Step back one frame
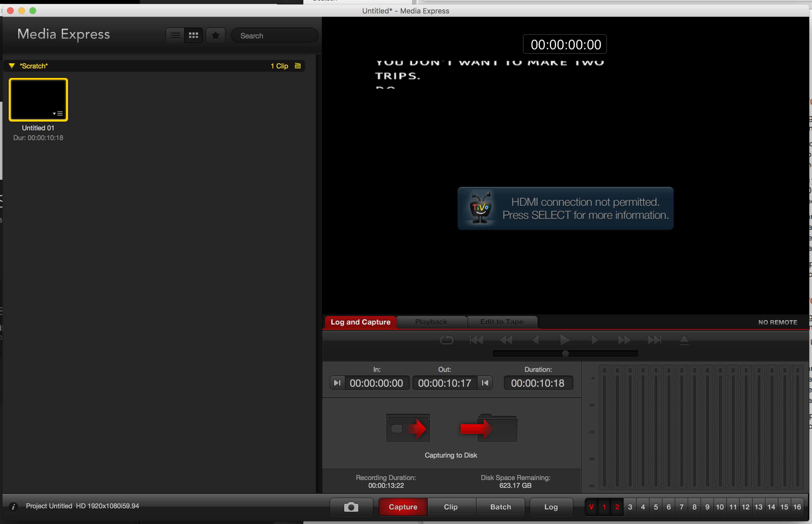Image resolution: width=812 pixels, height=524 pixels. (536, 340)
